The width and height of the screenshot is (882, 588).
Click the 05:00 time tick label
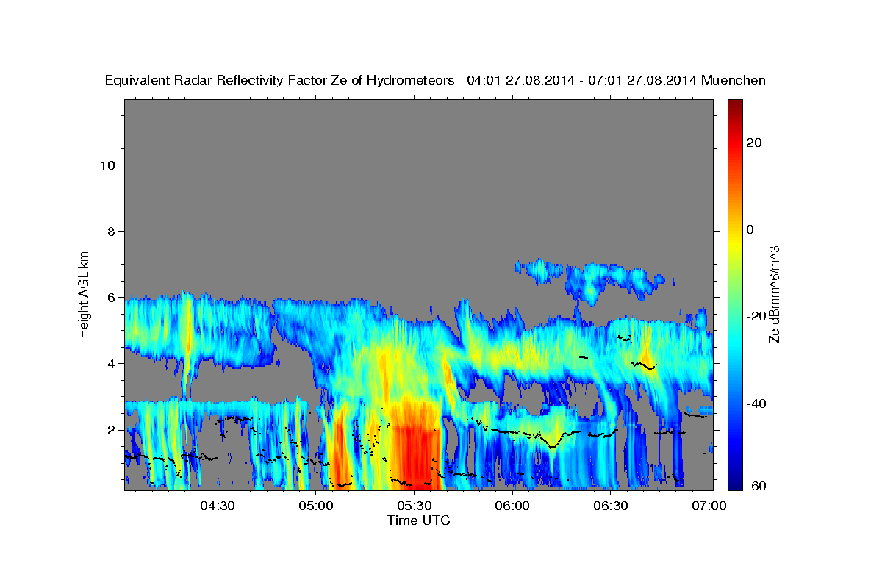[316, 506]
